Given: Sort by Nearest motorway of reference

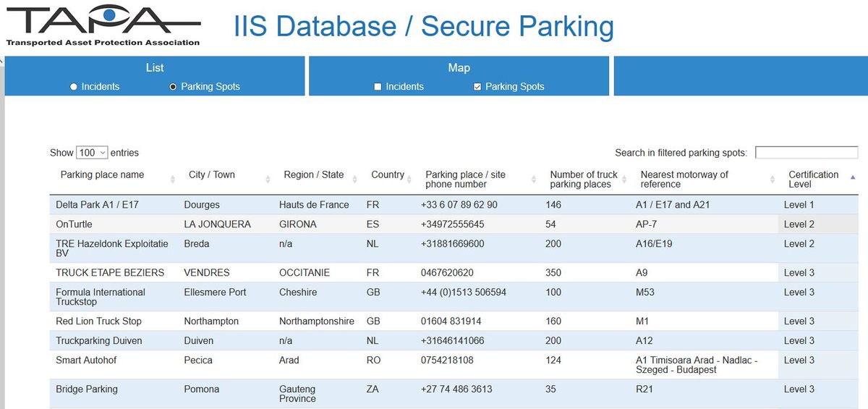Looking at the screenshot, I should (x=684, y=180).
